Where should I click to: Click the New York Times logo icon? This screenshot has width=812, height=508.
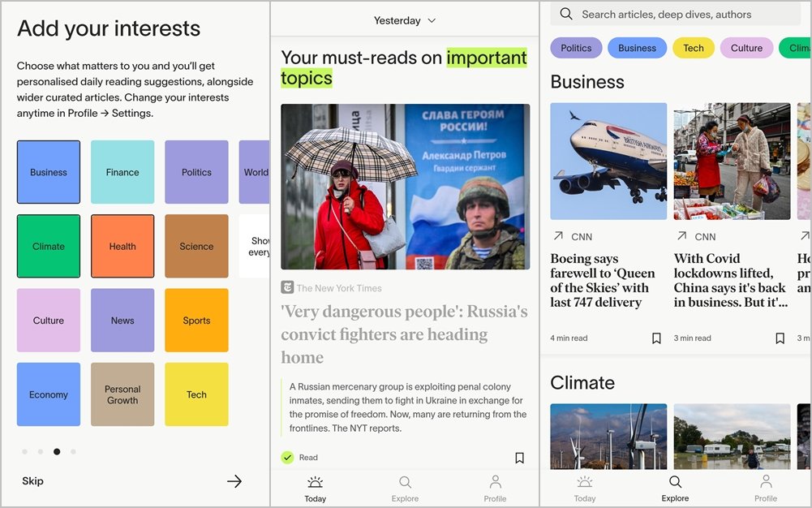point(287,287)
